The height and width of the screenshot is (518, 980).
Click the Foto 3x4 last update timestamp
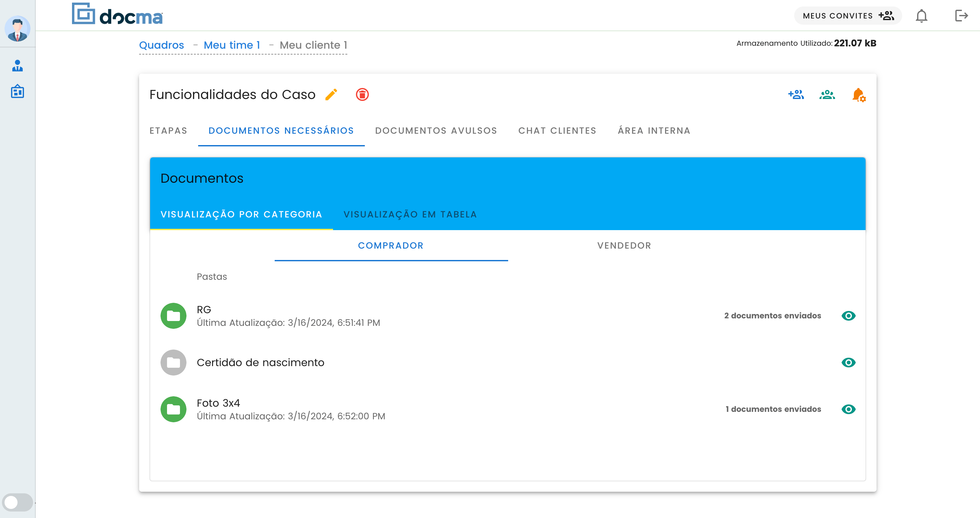tap(291, 416)
